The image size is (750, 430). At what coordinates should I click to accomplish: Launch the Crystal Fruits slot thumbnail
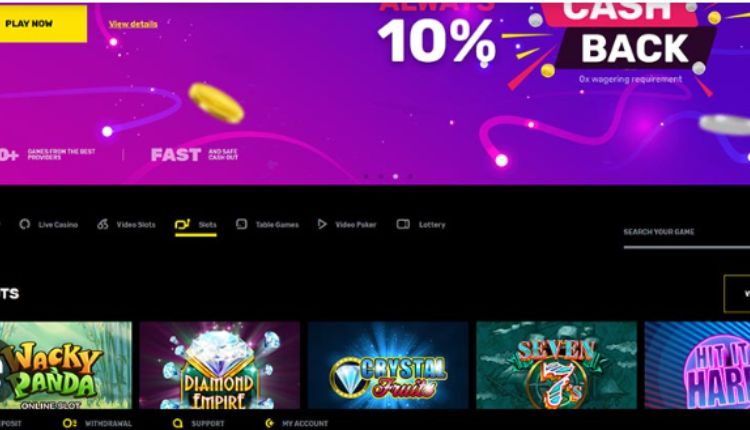(388, 365)
